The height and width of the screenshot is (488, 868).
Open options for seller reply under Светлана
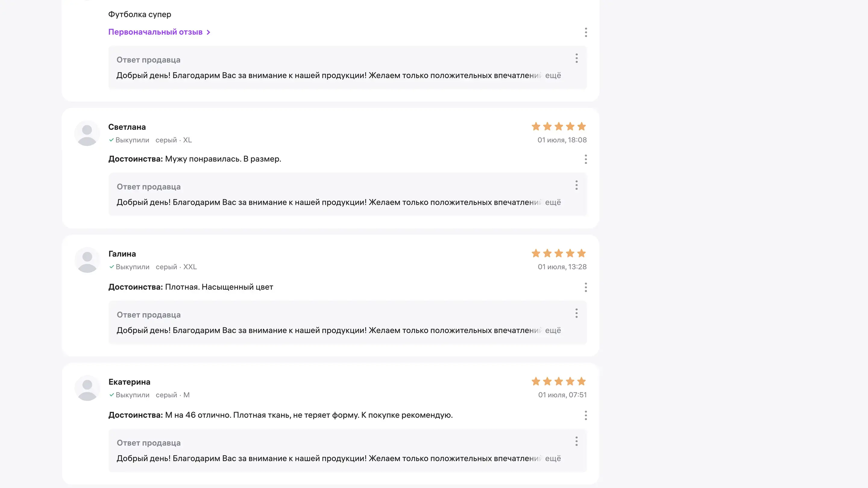coord(577,185)
